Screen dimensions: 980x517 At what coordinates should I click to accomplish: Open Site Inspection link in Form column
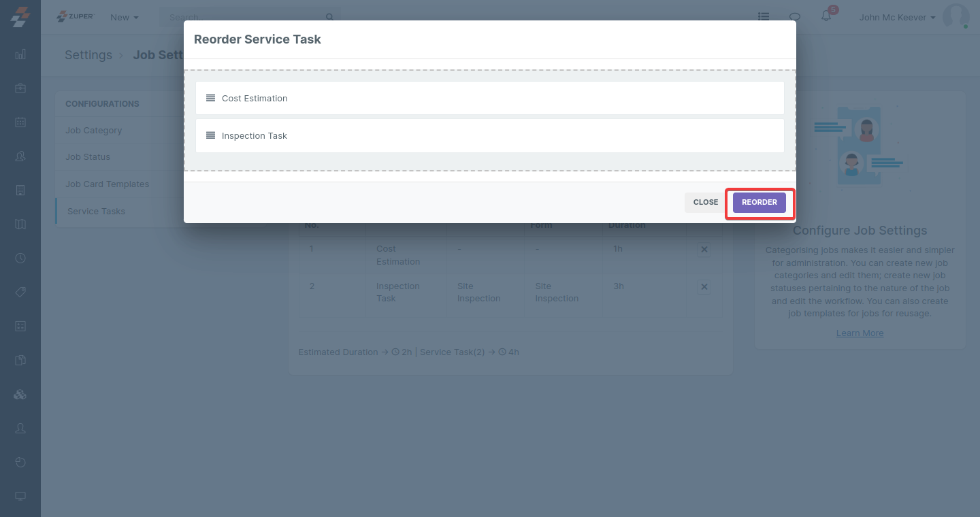point(557,293)
